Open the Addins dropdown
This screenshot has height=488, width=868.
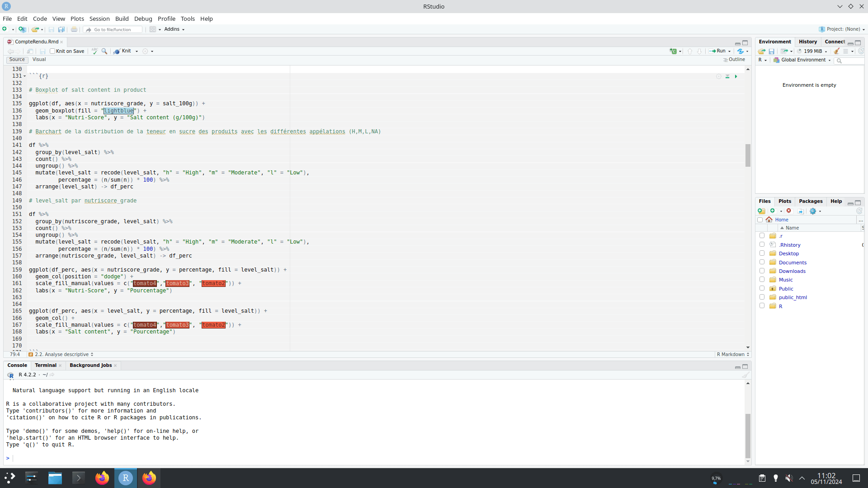(174, 29)
